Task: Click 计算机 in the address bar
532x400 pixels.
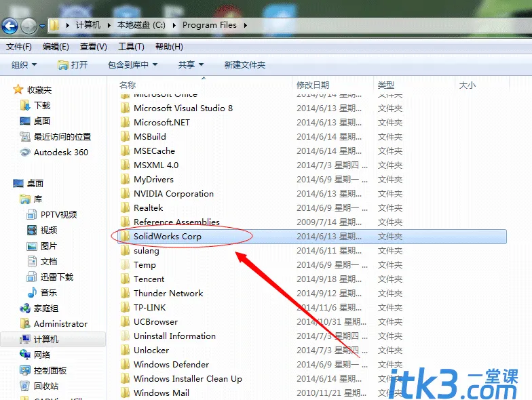Action: pos(88,25)
